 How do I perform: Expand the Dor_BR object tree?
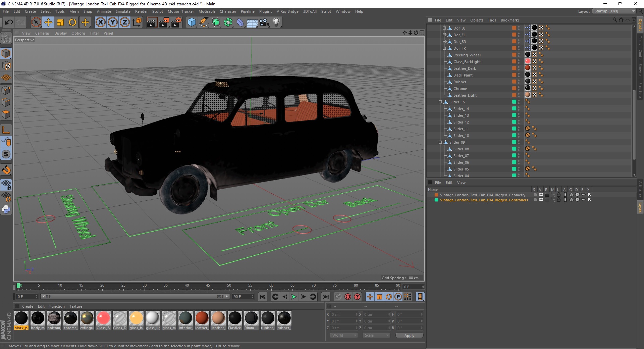coord(444,42)
